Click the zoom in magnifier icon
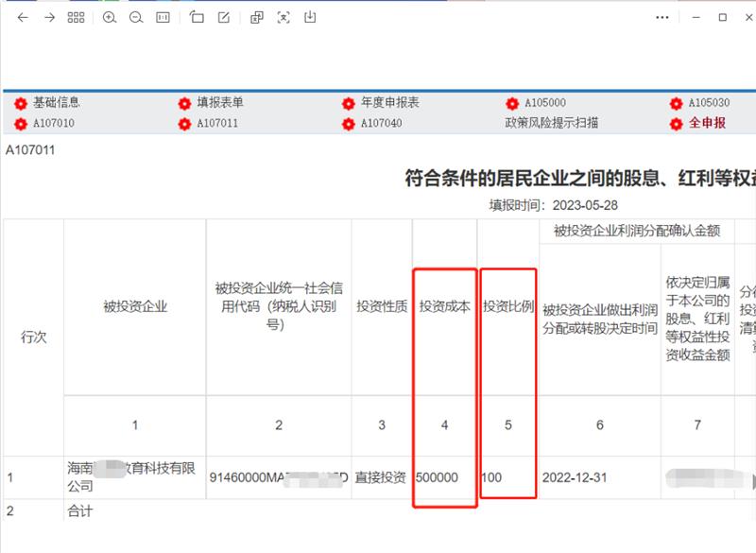 110,17
